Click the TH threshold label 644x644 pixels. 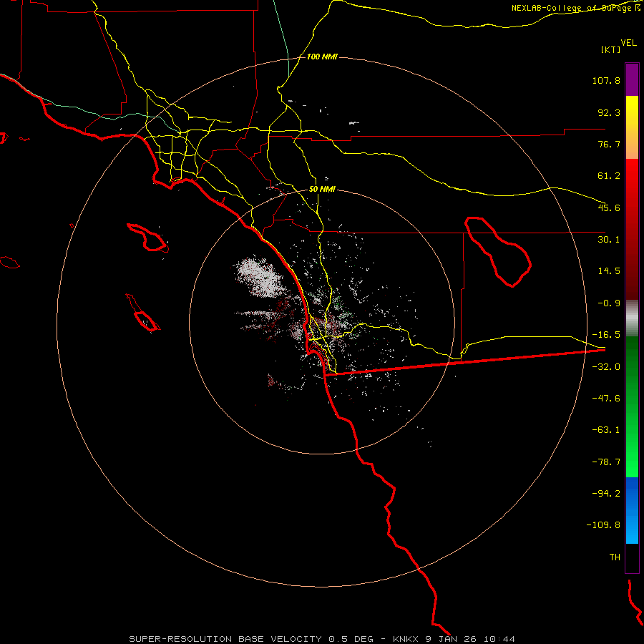tap(615, 557)
